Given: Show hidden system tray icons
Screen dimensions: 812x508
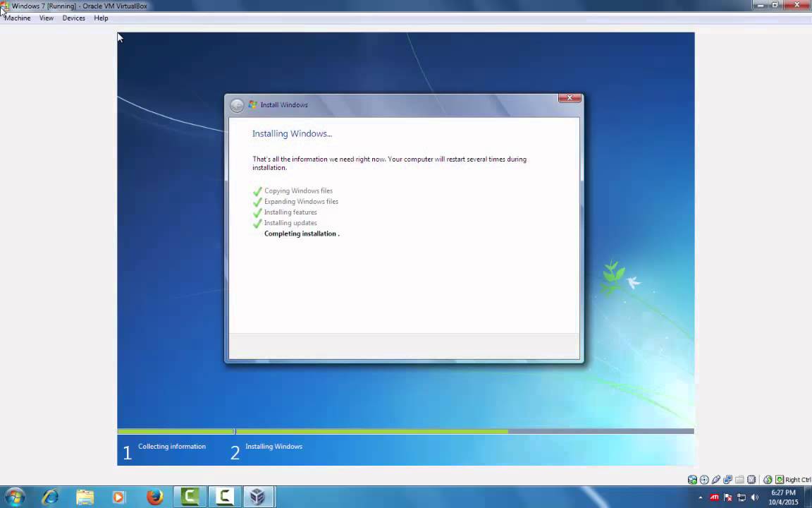Looking at the screenshot, I should (x=701, y=497).
